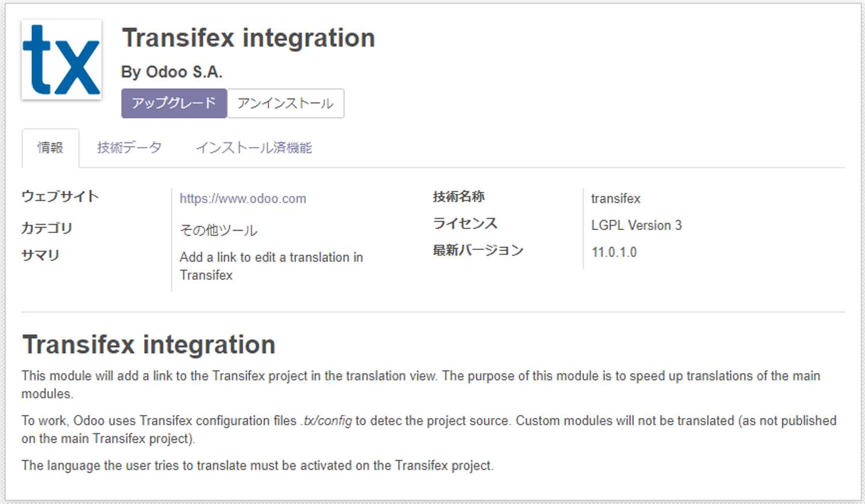This screenshot has width=865, height=504.
Task: Click the 技術名称 field label
Action: tap(458, 196)
